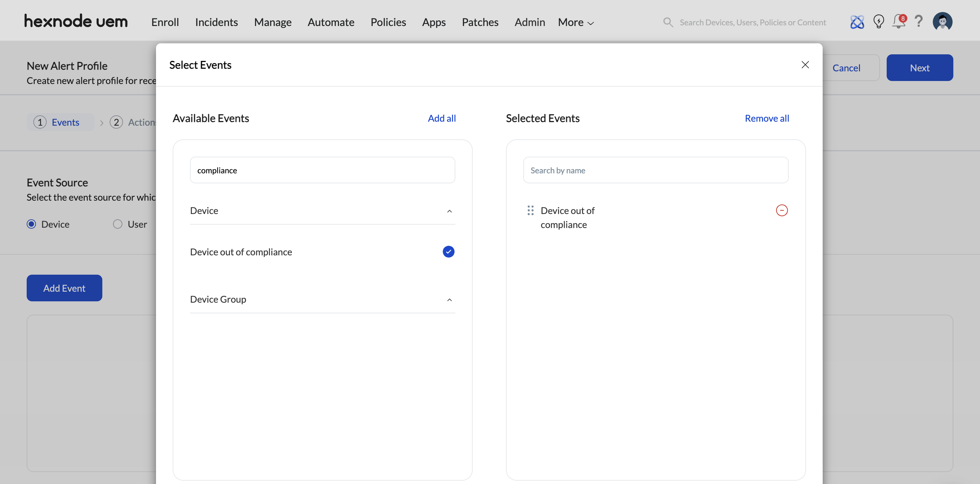This screenshot has height=484, width=980.
Task: Click the Add all link
Action: tap(441, 118)
